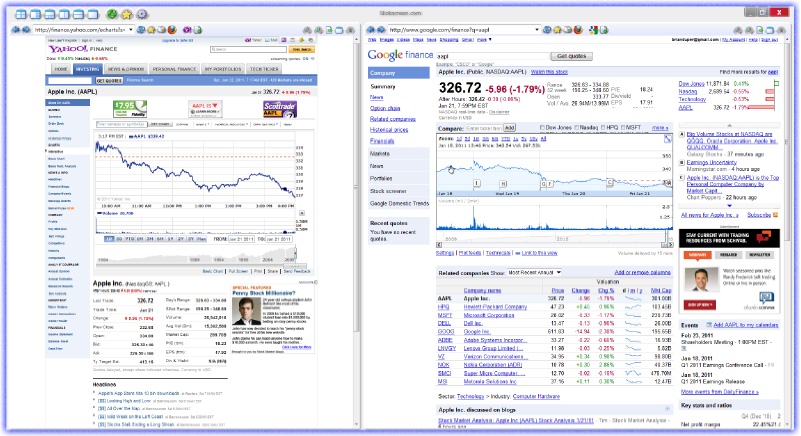Open favorites via the yellow star in top toolbar
Viewport: 801px width, 436px height.
(x=127, y=14)
